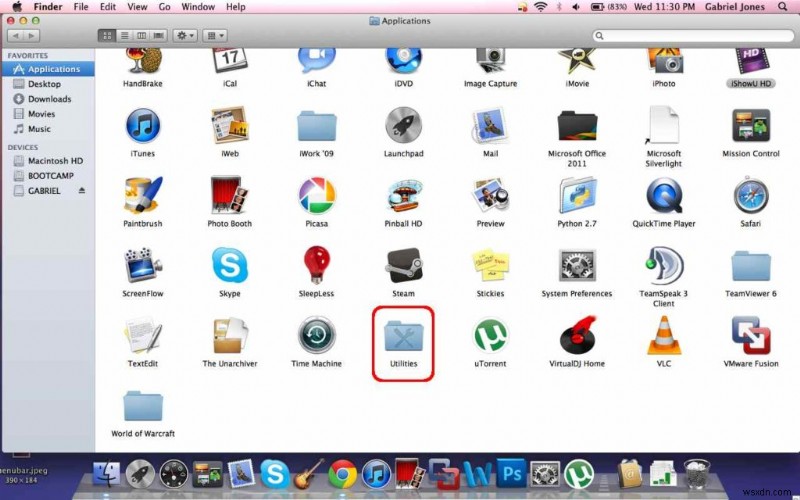This screenshot has width=800, height=500.
Task: Open System Preferences in Applications folder
Action: (x=577, y=265)
